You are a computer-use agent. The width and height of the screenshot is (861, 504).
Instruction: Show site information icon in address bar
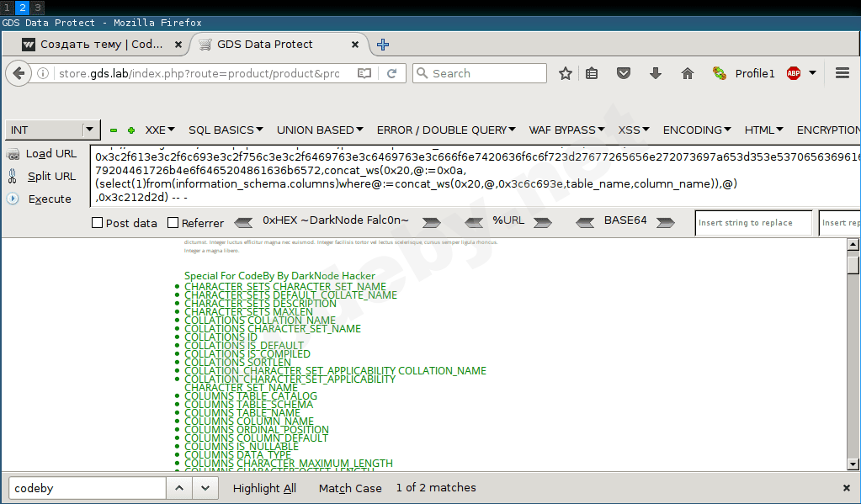point(44,73)
